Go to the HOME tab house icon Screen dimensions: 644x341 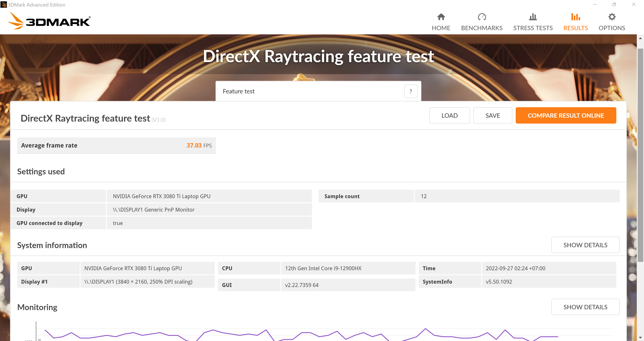point(441,17)
